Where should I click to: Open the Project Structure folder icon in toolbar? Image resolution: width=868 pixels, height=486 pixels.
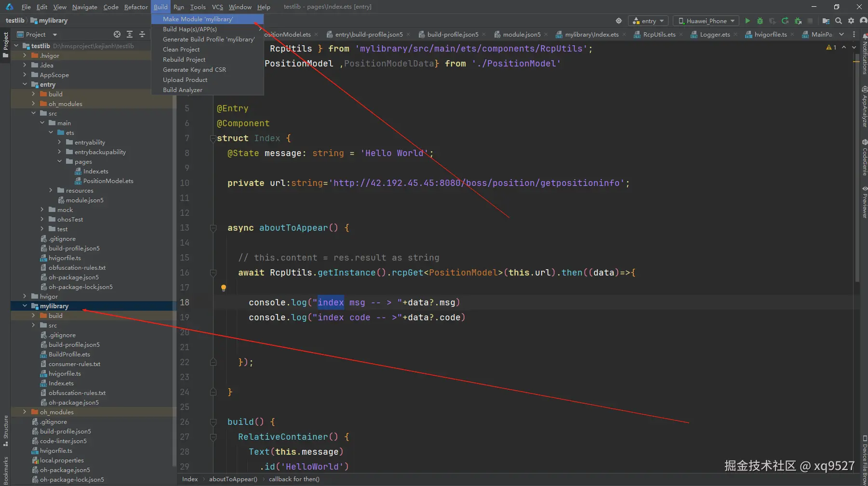pos(826,21)
